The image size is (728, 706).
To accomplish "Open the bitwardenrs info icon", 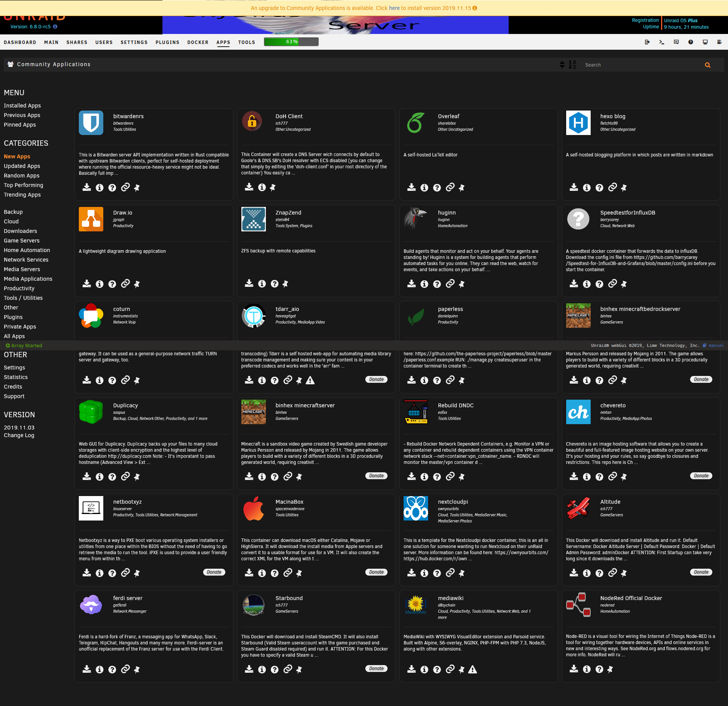I will tap(99, 188).
